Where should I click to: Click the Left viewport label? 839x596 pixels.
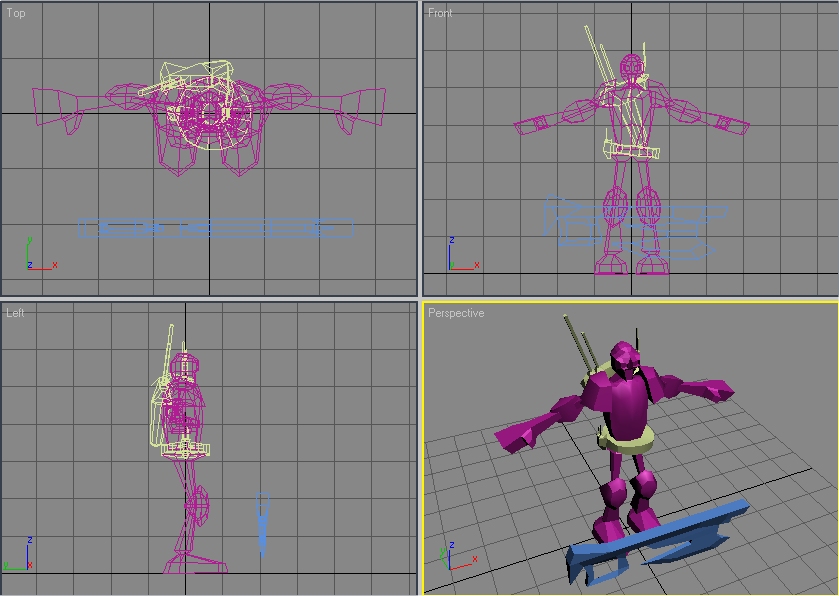click(15, 312)
